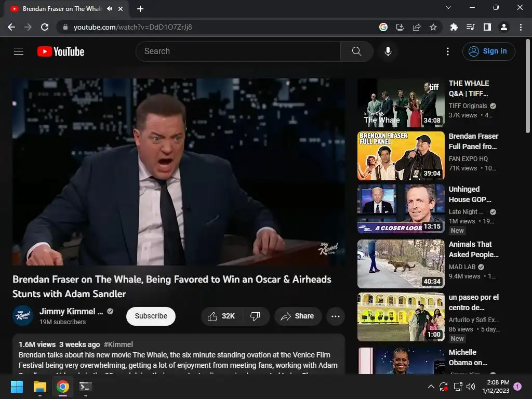Click the magnifier search button
532x399 pixels.
coord(356,51)
